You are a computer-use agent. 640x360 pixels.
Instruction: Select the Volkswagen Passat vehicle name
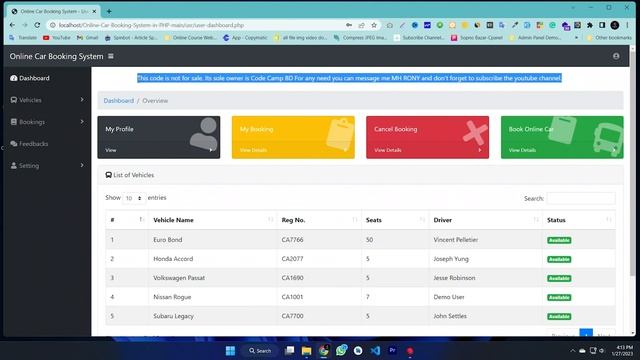click(179, 278)
